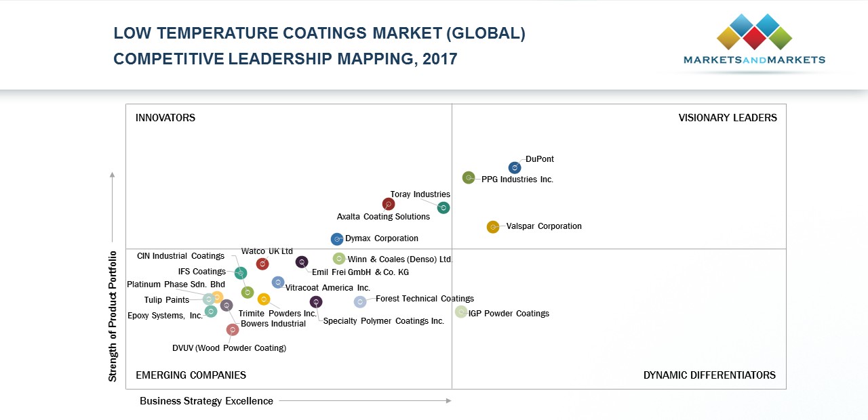Select the Watco UK Ltd red marker
The image size is (868, 420).
tap(262, 264)
